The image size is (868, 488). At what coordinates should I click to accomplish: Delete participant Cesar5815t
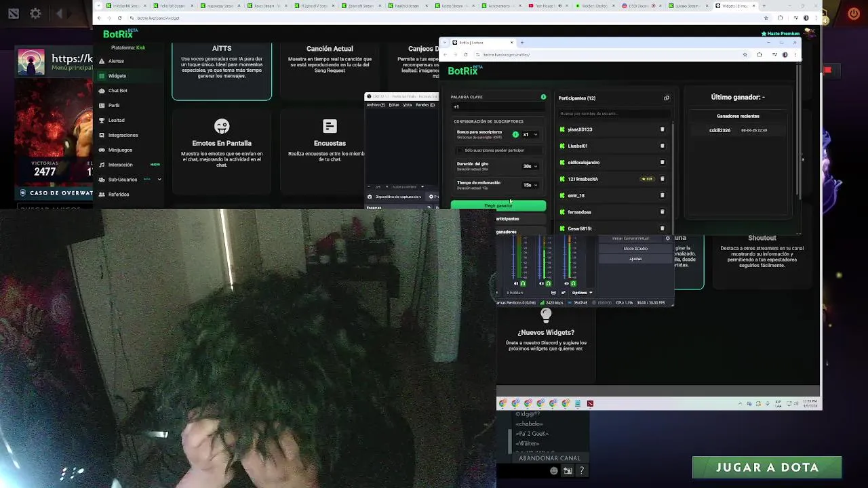click(663, 228)
